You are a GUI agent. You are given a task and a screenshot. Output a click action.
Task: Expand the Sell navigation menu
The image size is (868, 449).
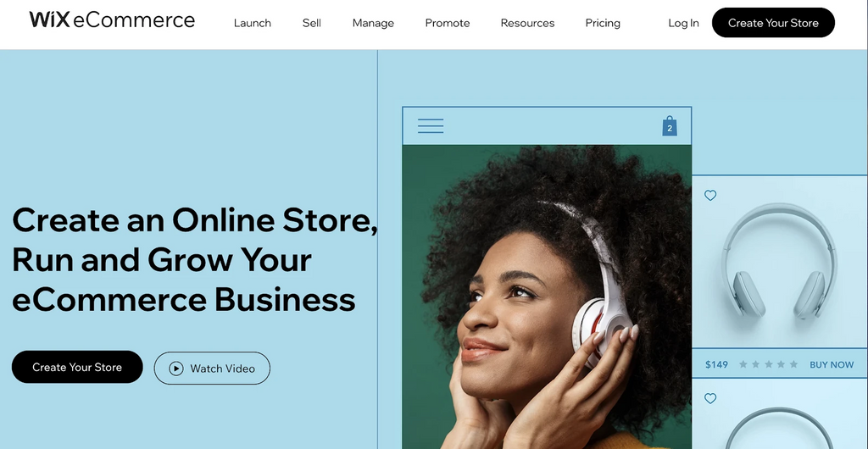pos(312,23)
